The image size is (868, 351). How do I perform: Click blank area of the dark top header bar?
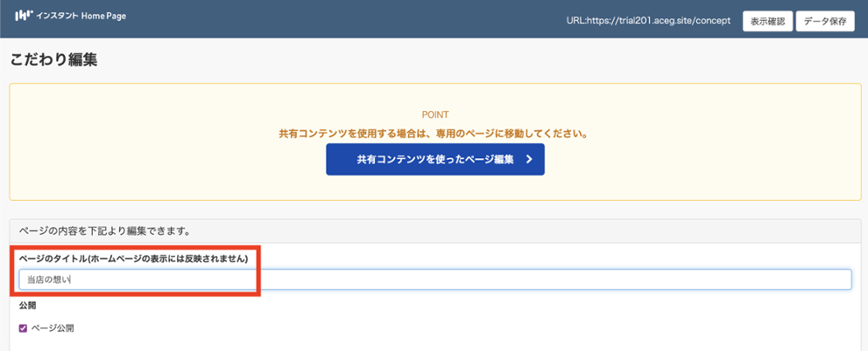coord(347,17)
